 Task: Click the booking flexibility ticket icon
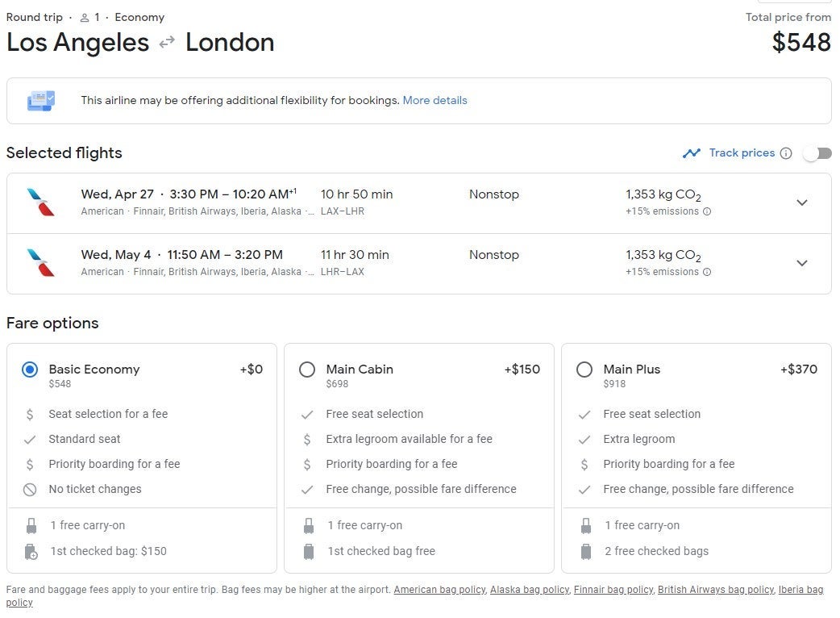(x=41, y=101)
